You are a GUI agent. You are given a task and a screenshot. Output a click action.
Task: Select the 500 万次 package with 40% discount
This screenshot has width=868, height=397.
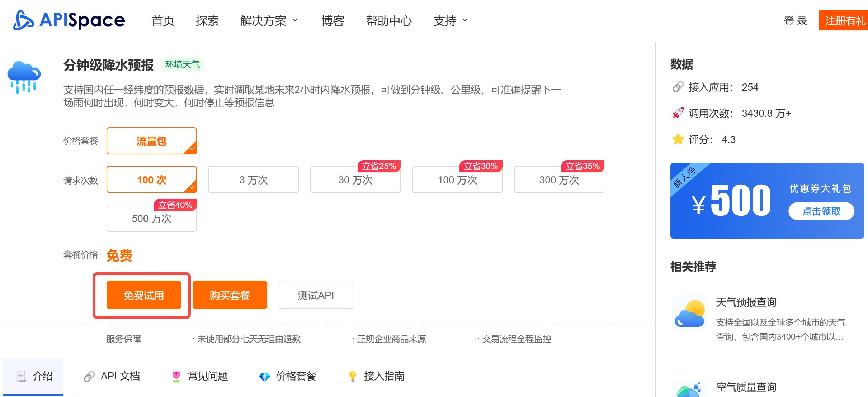[151, 218]
